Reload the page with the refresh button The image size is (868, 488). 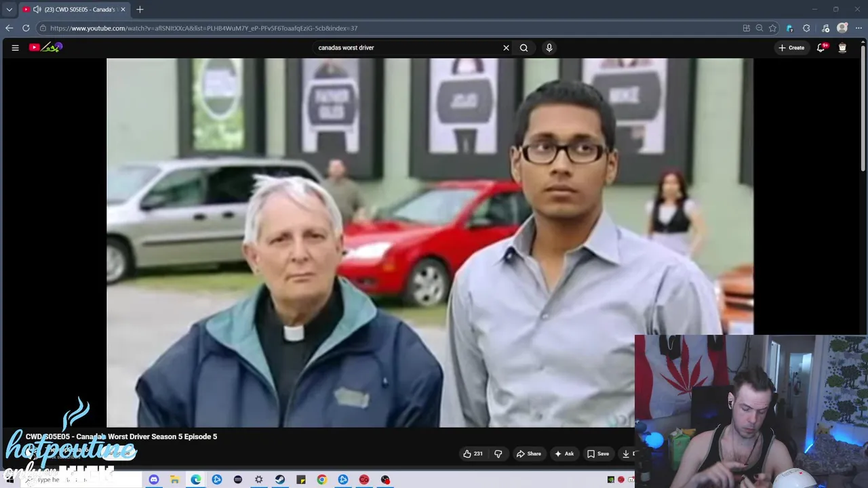[26, 28]
